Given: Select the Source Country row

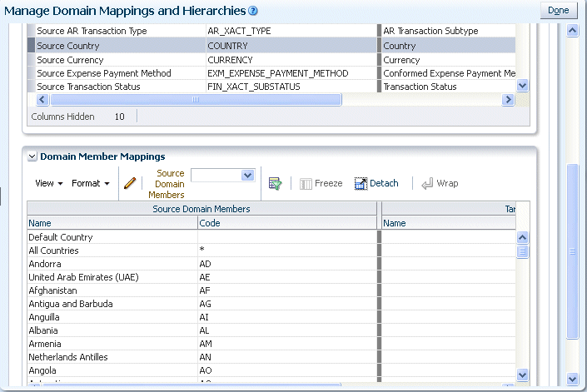Looking at the screenshot, I should (x=271, y=46).
